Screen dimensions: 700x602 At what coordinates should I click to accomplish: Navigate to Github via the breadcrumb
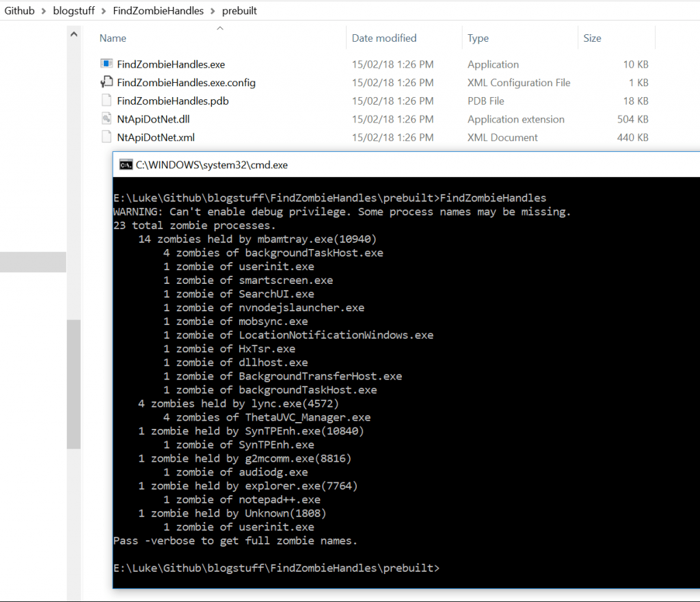20,10
